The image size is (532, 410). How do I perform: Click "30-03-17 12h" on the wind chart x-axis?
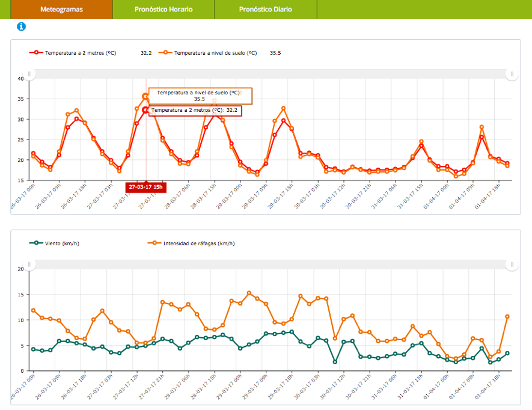(332, 387)
